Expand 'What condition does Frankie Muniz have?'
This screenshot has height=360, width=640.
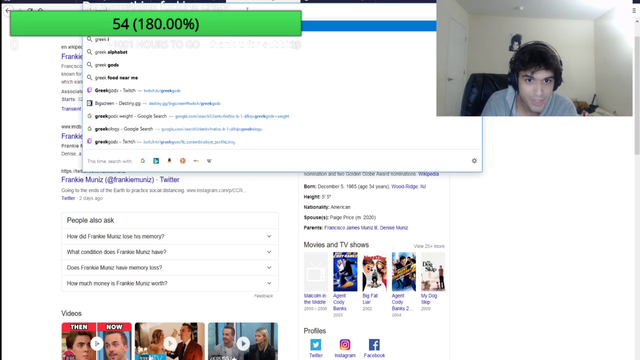(170, 252)
